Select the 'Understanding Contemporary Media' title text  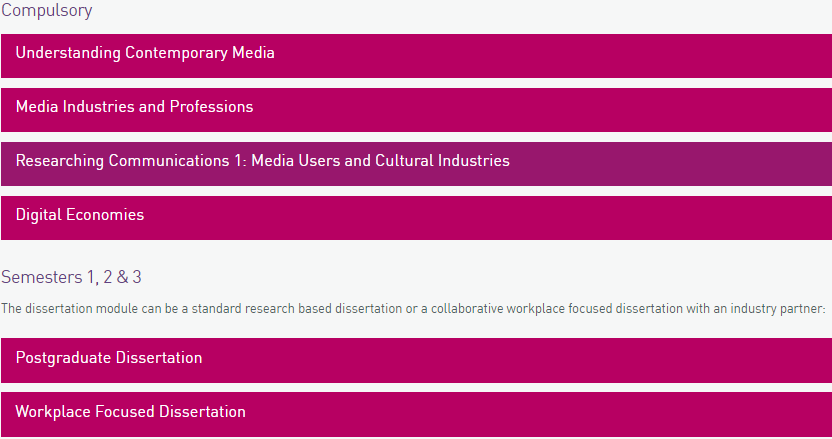[145, 53]
